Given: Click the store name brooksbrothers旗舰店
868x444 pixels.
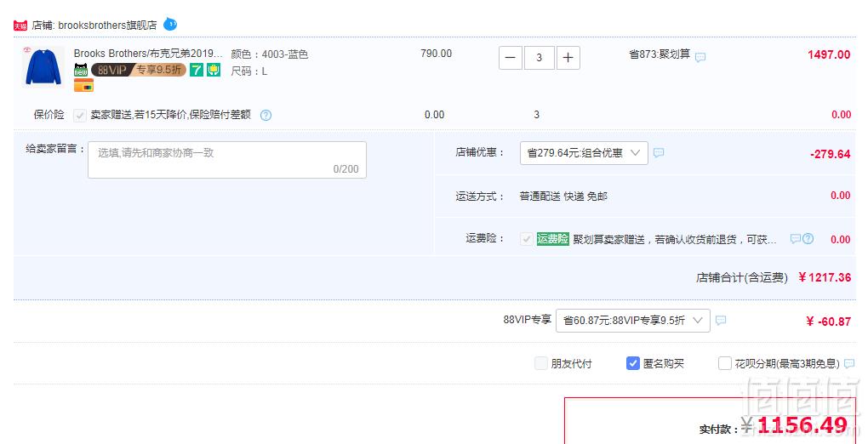Looking at the screenshot, I should click(107, 26).
